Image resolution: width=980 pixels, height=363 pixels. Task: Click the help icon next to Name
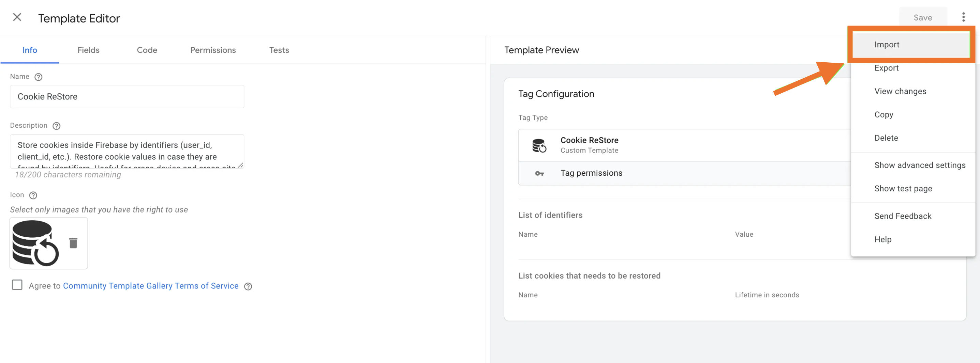(39, 77)
